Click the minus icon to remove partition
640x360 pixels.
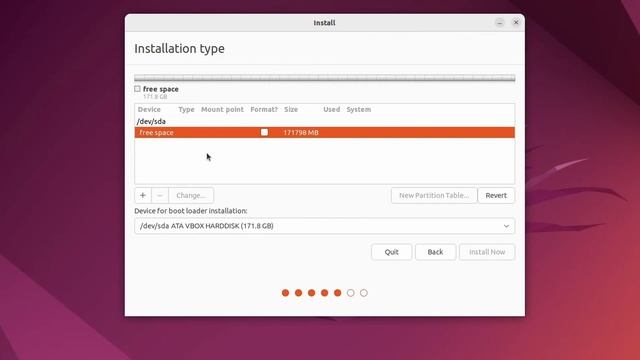point(160,196)
